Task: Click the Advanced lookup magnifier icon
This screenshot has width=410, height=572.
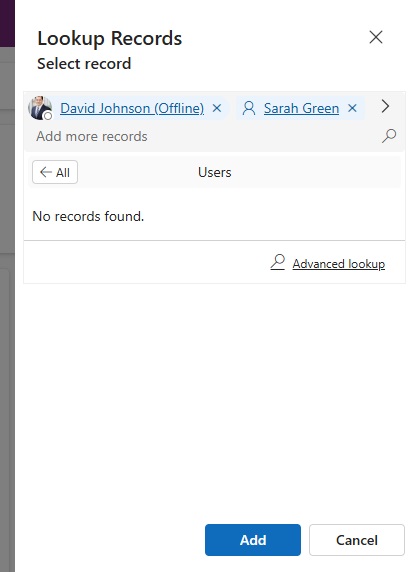Action: point(278,262)
